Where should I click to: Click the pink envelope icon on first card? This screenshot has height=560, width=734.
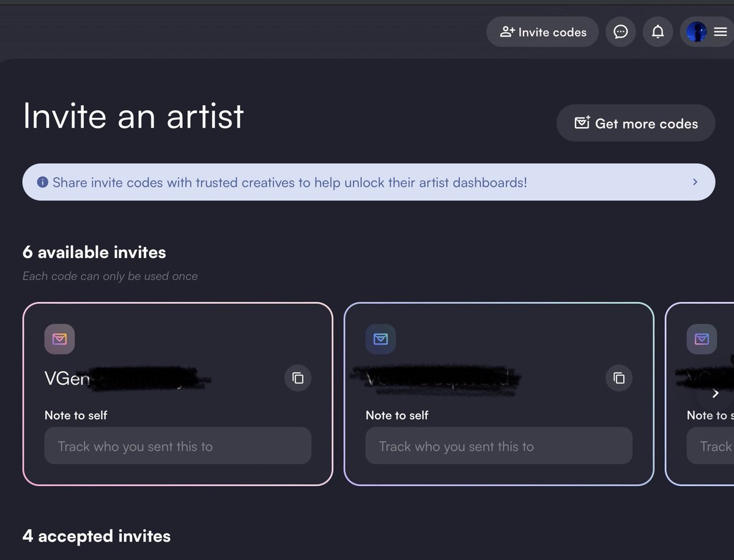tap(59, 339)
